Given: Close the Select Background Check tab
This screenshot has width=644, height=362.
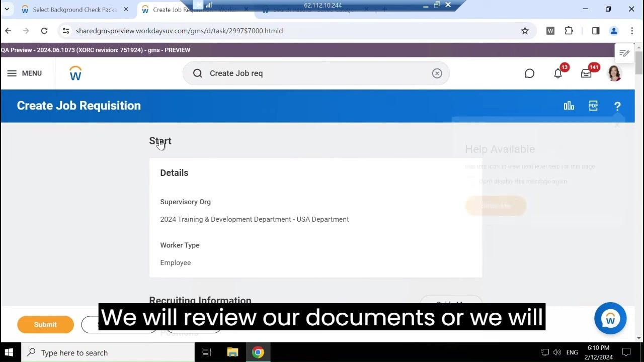Looking at the screenshot, I should [126, 10].
